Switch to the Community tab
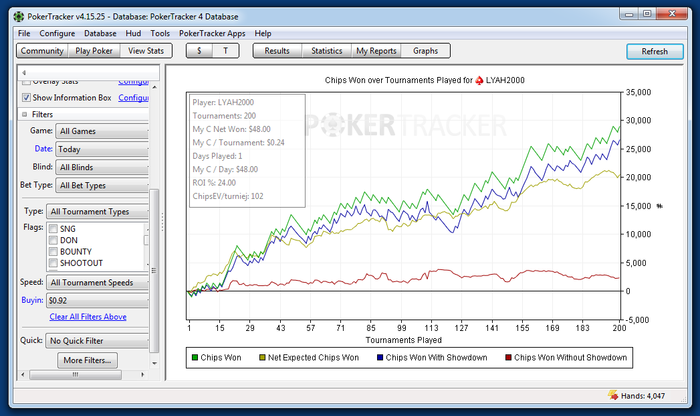 (x=42, y=51)
